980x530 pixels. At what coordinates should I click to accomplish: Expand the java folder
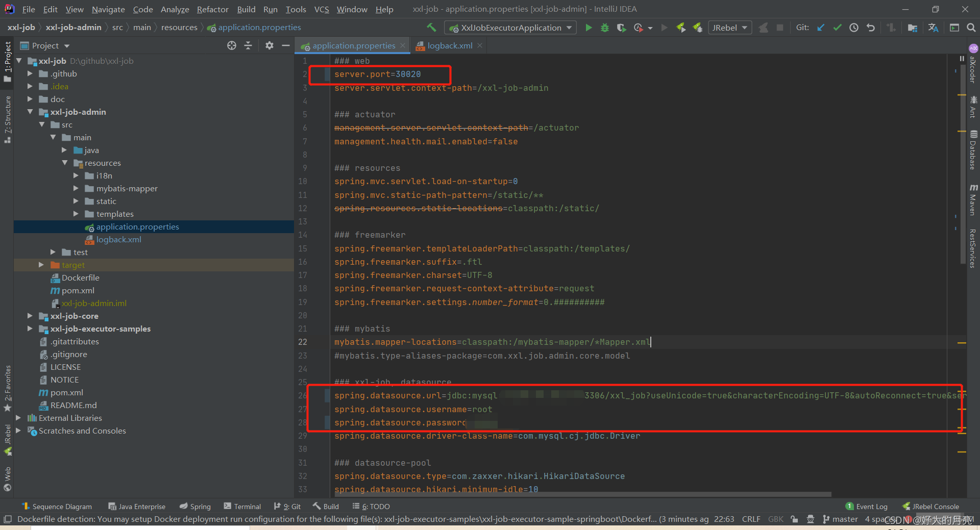click(x=64, y=150)
